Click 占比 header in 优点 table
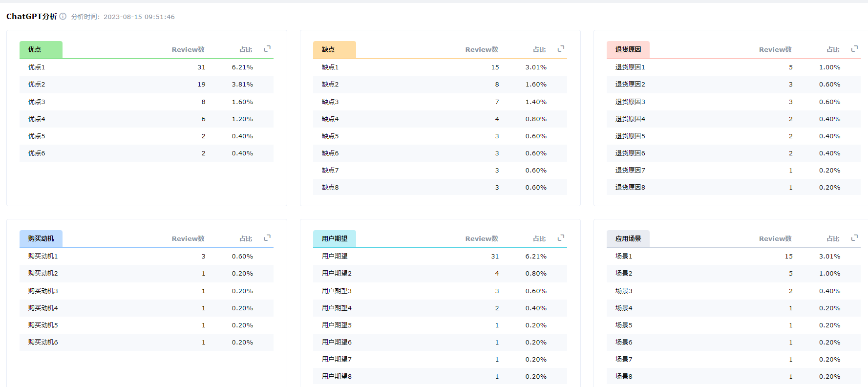Image resolution: width=868 pixels, height=387 pixels. 246,50
